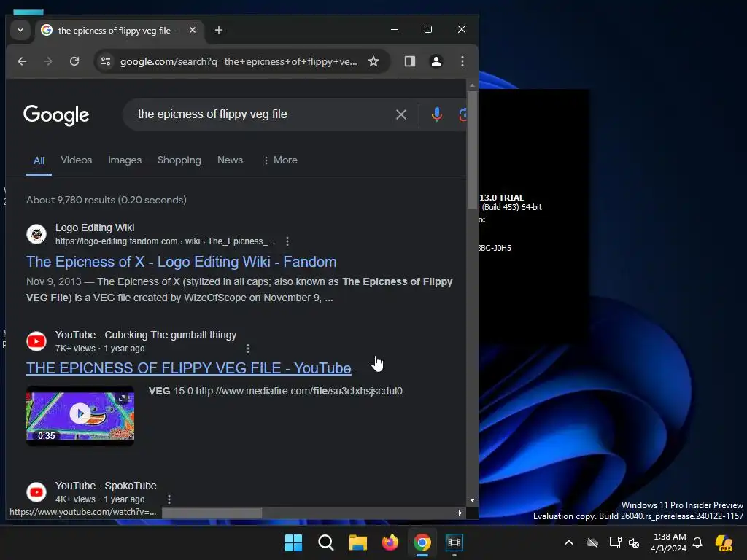The image size is (747, 560).
Task: Open 'THE EPICNESS OF FLIPPY VEG FILE - YouTube' link
Action: 189,368
